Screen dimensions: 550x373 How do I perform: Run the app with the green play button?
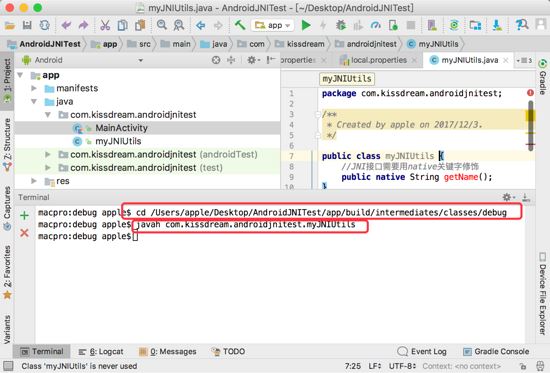pyautogui.click(x=306, y=25)
